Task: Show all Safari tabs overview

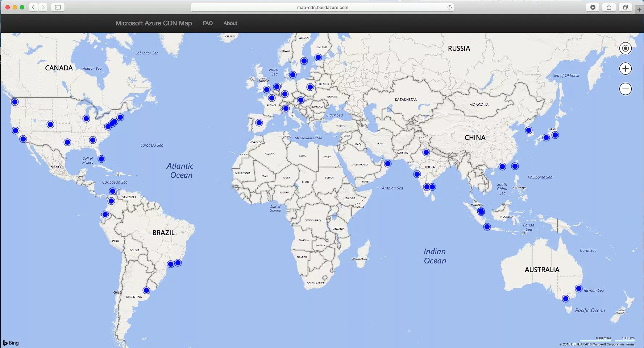Action: pyautogui.click(x=626, y=7)
